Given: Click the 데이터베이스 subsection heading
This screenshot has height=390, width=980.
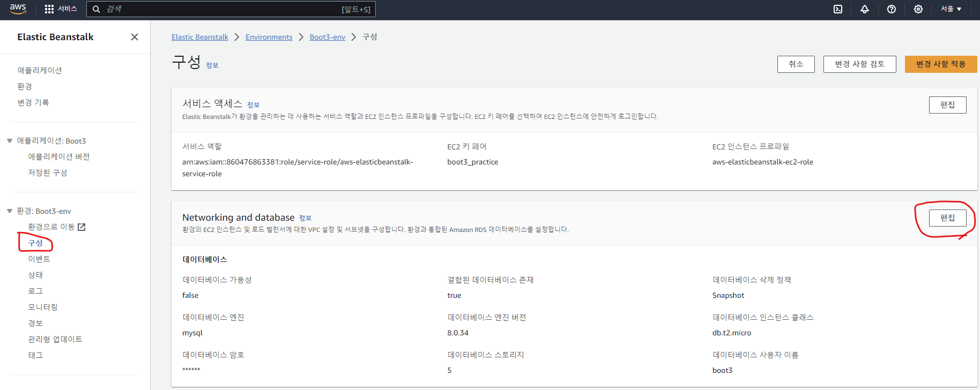Looking at the screenshot, I should tap(205, 259).
